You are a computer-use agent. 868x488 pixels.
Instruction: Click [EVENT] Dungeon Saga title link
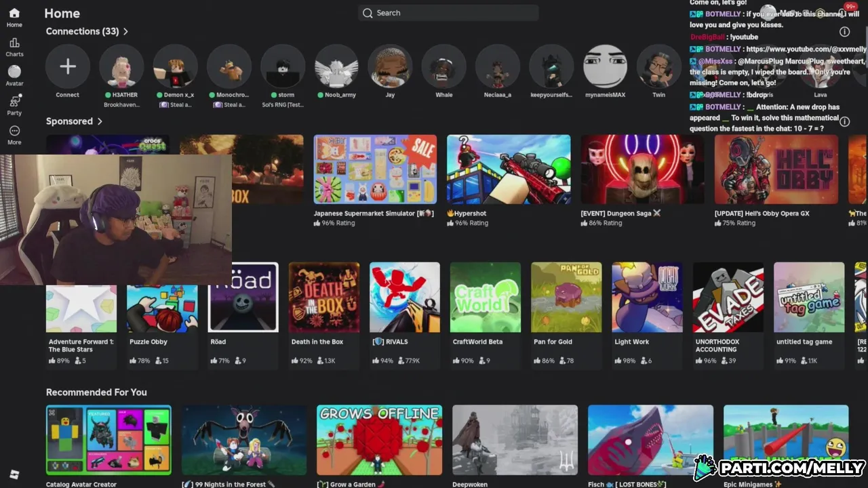[620, 213]
